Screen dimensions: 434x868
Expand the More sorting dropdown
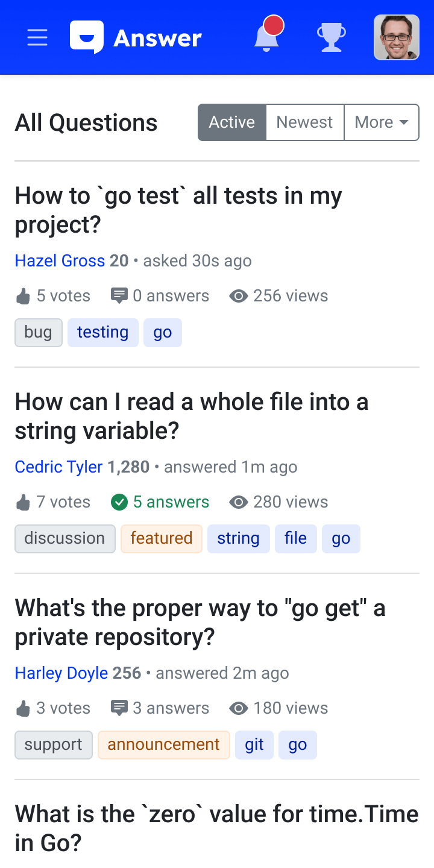pos(381,122)
